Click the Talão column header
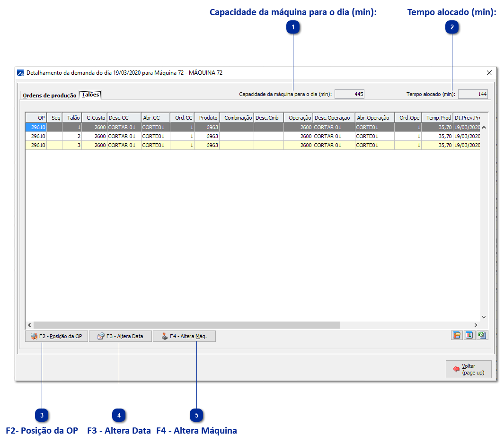Viewport: 504px width, 444px height. coord(72,118)
